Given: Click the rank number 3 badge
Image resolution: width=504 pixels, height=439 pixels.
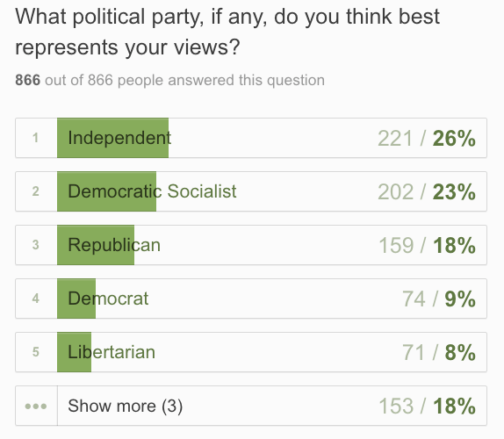Looking at the screenshot, I should pos(36,245).
